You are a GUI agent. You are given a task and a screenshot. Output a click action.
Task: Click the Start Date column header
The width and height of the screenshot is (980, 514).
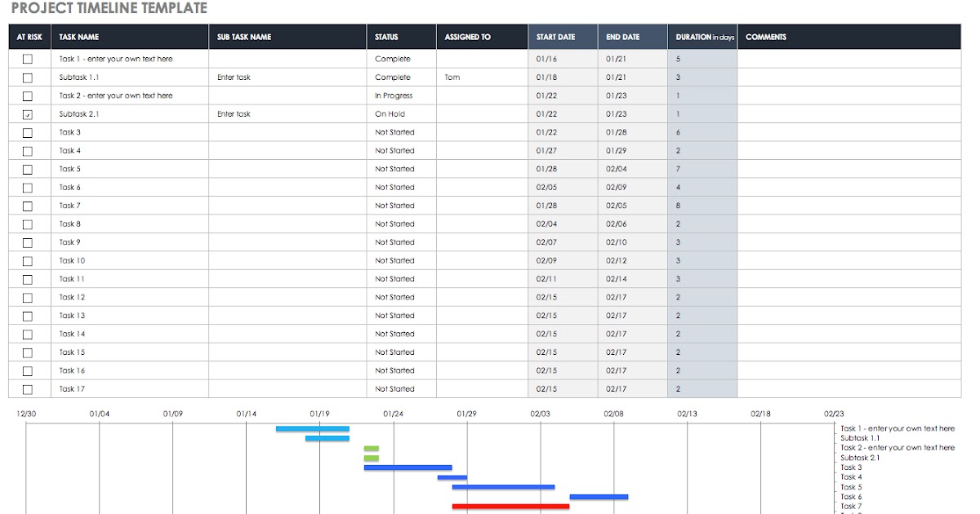tap(563, 37)
